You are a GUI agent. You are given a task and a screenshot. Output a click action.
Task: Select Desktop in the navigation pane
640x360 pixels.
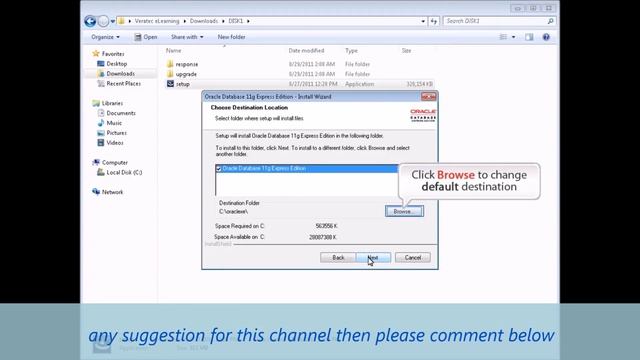[x=117, y=64]
